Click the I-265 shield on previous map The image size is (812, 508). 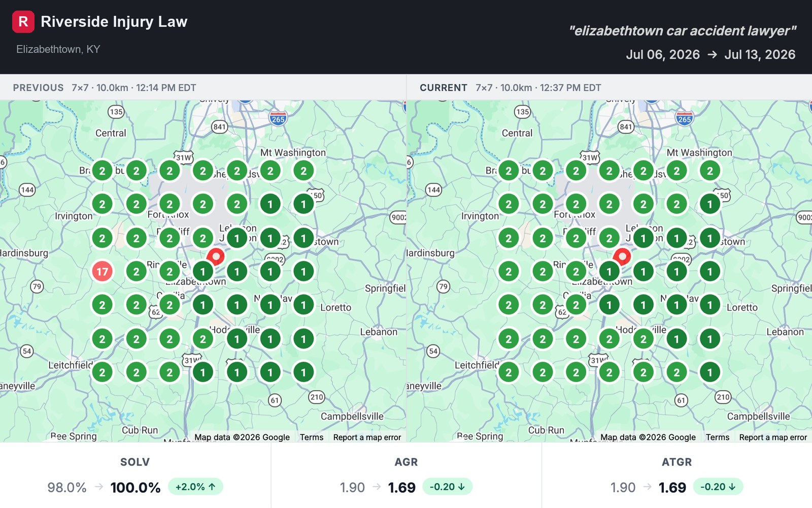click(278, 118)
